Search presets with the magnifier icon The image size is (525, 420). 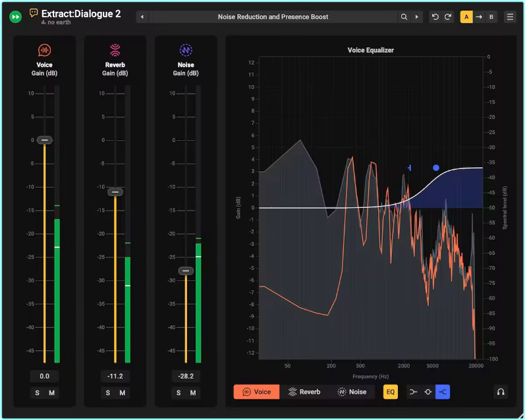pyautogui.click(x=404, y=17)
